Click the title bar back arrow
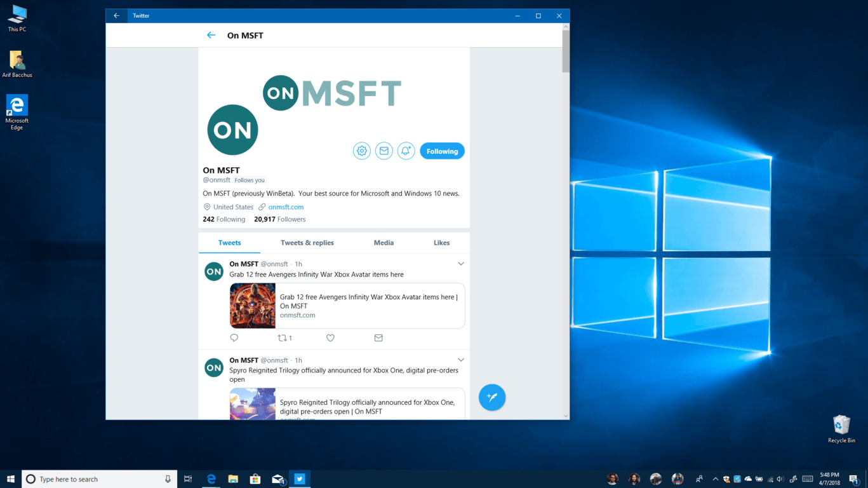 [x=116, y=16]
